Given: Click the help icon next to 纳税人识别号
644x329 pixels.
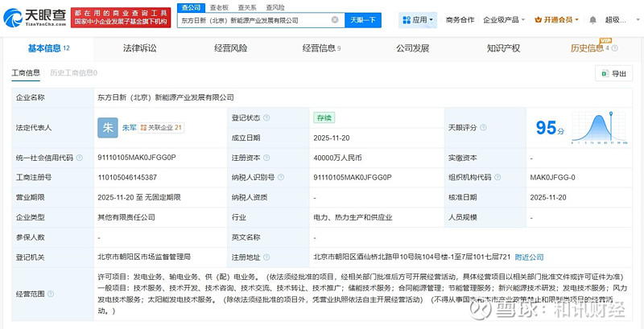Looking at the screenshot, I should click(280, 178).
